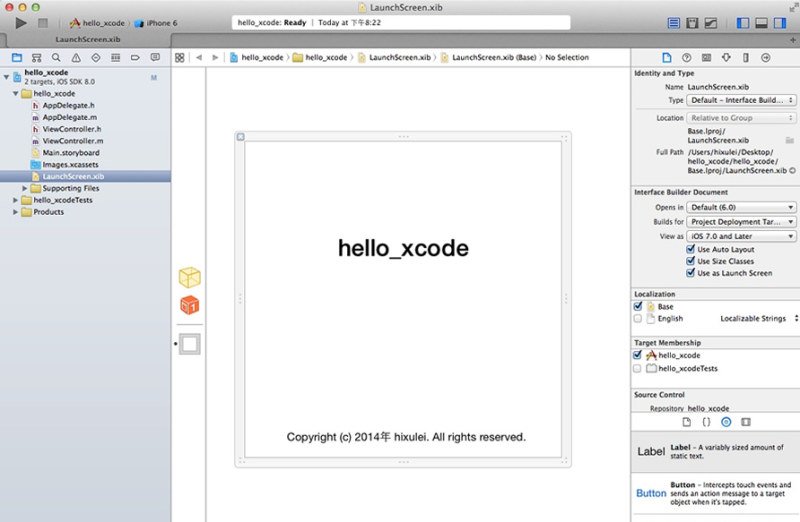Select the hello_xcode title label on canvas
Viewport: 800px width, 522px height.
[403, 248]
